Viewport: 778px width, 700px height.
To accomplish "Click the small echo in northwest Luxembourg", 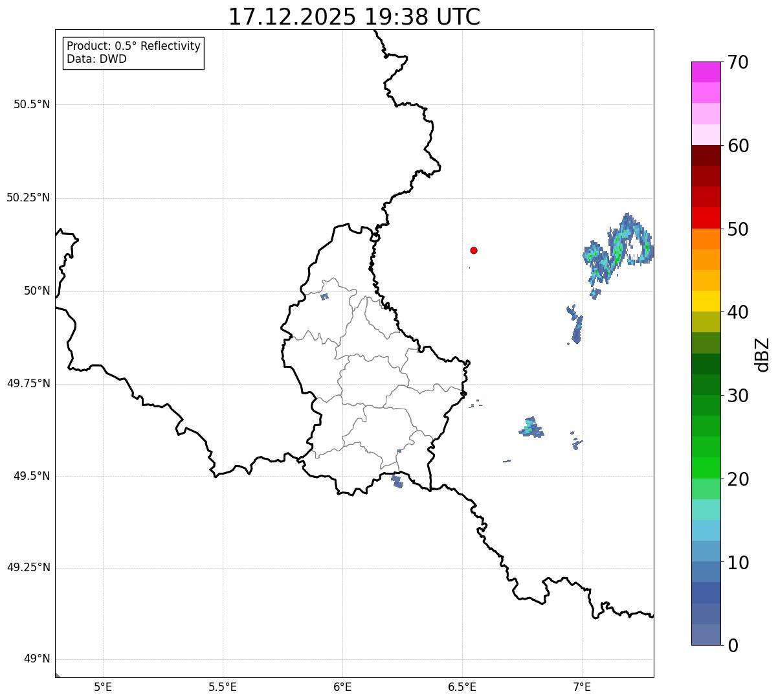I will pyautogui.click(x=324, y=297).
